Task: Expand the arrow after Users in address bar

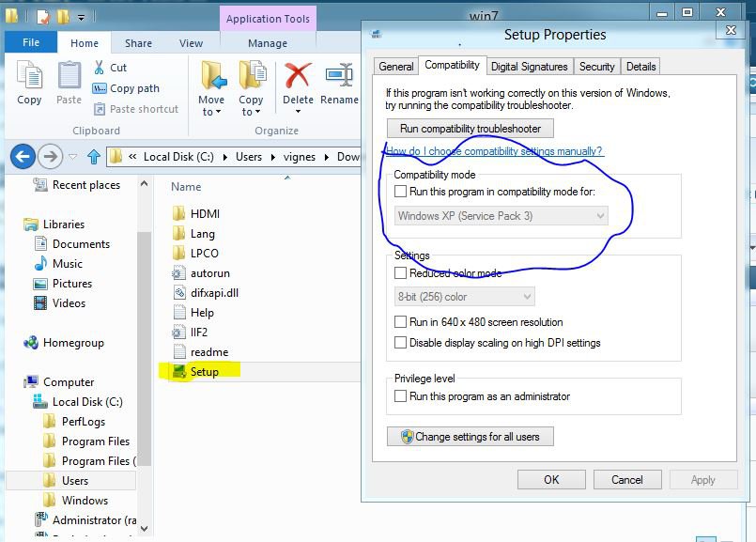Action: tap(273, 157)
